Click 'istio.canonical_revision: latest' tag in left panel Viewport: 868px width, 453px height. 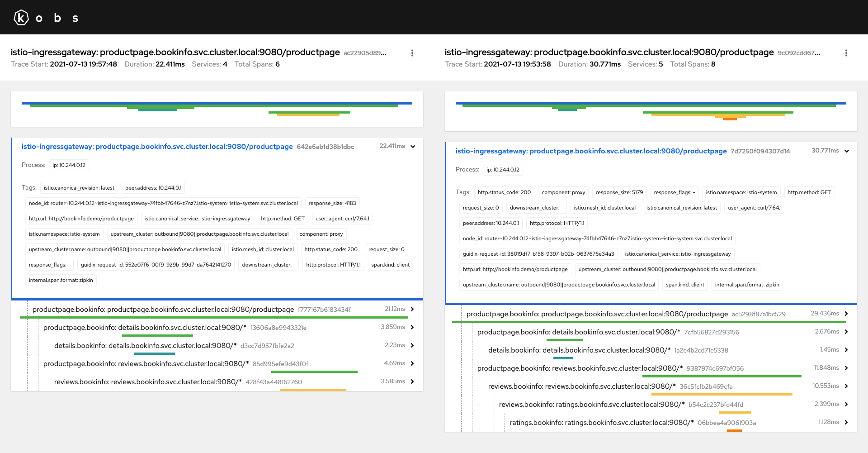point(79,188)
